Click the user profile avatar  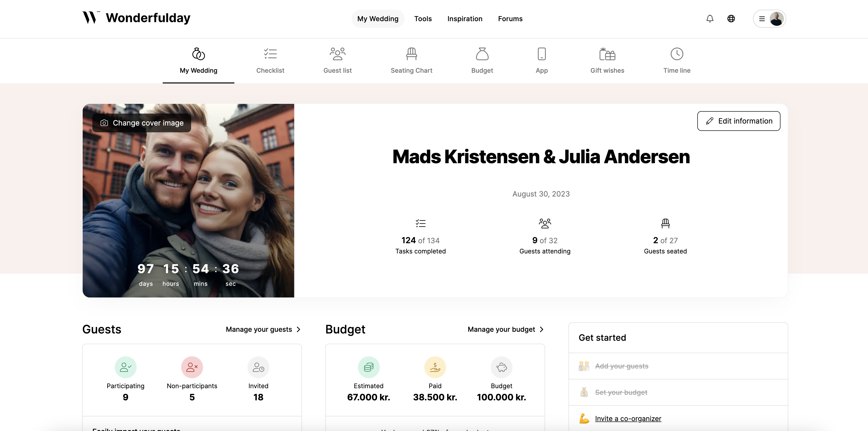pyautogui.click(x=776, y=18)
